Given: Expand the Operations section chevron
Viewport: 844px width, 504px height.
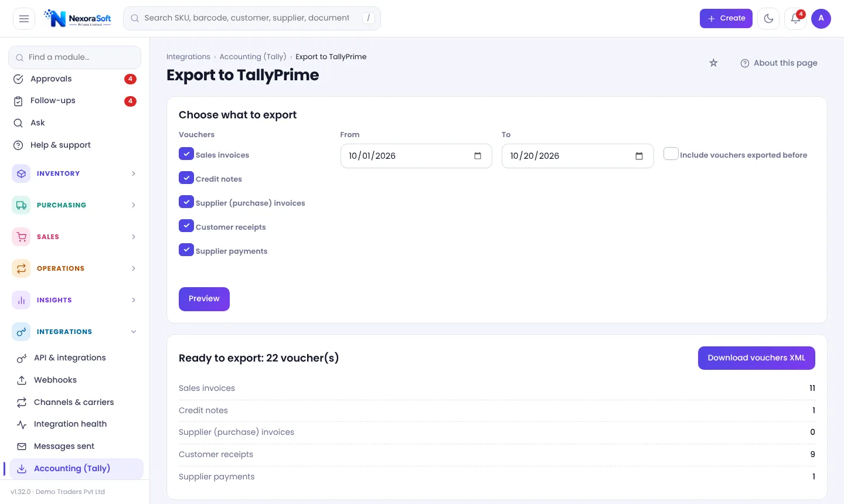Looking at the screenshot, I should [134, 268].
